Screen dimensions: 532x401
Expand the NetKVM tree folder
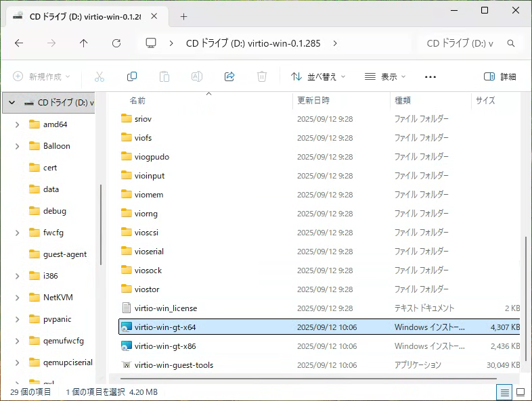pyautogui.click(x=18, y=298)
